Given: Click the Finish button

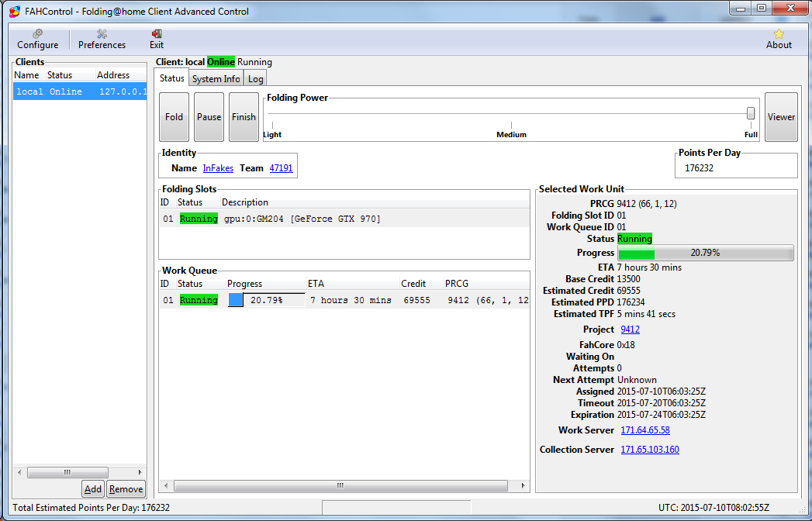Looking at the screenshot, I should coord(244,117).
